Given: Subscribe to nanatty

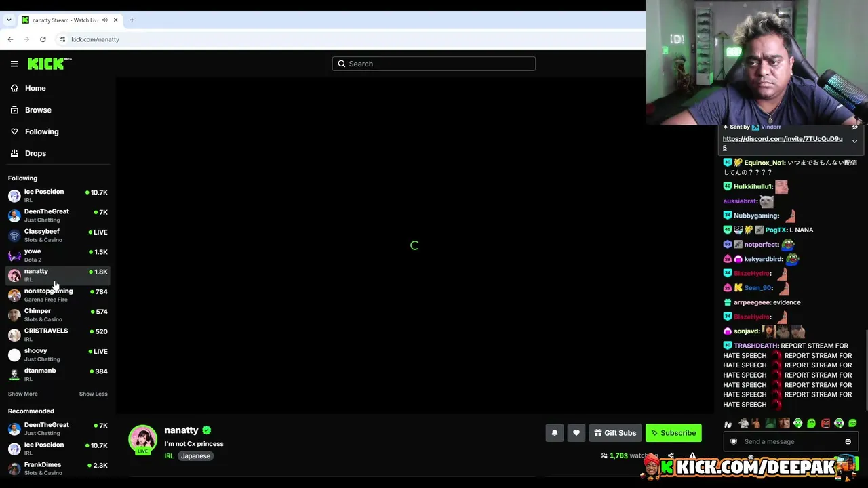Looking at the screenshot, I should [673, 433].
